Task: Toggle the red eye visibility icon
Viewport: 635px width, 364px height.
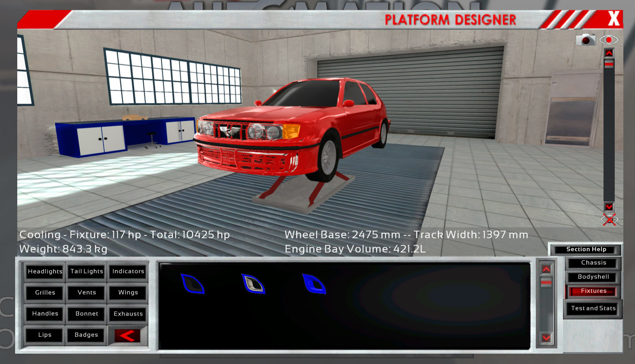Action: (609, 40)
